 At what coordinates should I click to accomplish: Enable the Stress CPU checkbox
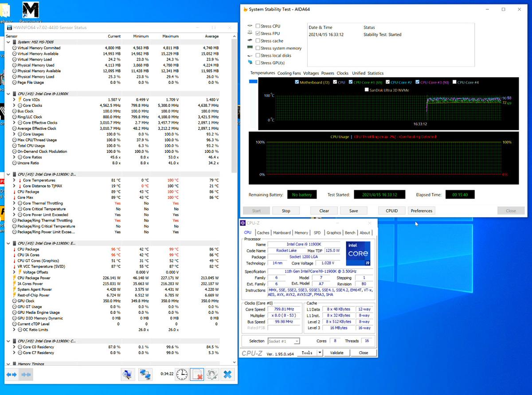pyautogui.click(x=258, y=26)
